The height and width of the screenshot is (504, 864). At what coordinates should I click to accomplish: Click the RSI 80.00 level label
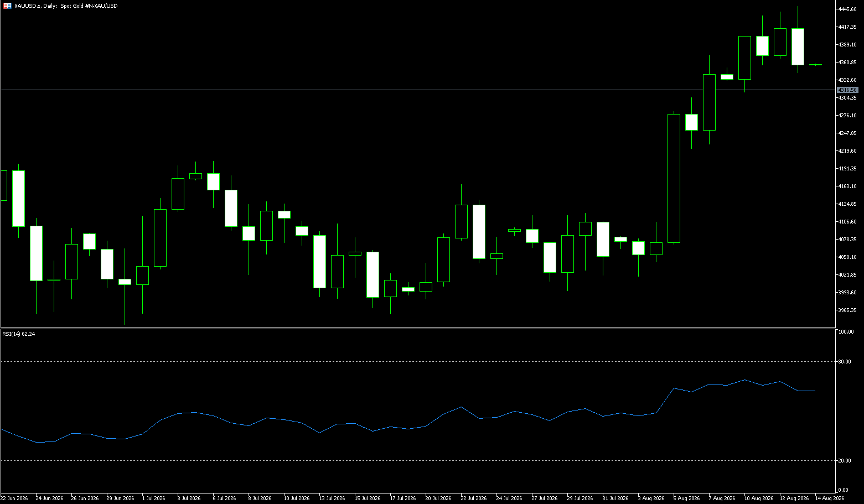[845, 362]
